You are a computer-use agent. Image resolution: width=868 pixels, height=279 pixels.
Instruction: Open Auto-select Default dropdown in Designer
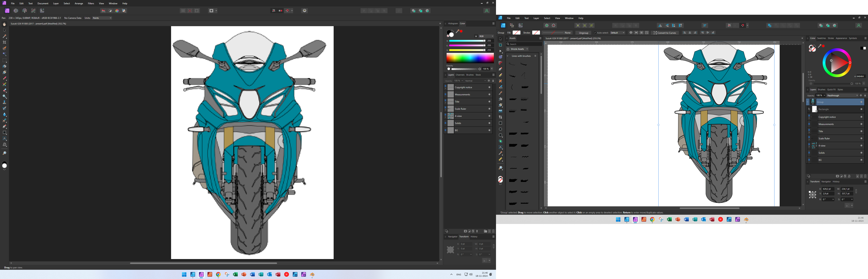pyautogui.click(x=618, y=33)
